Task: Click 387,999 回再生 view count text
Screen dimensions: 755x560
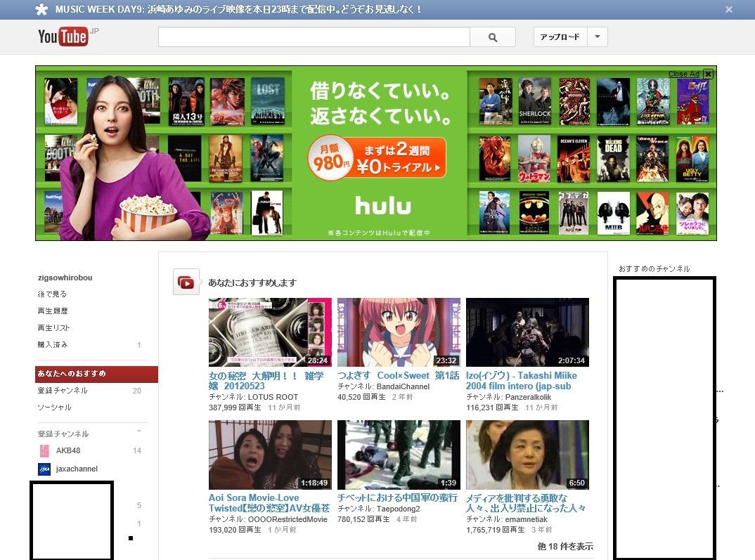Action: [235, 408]
